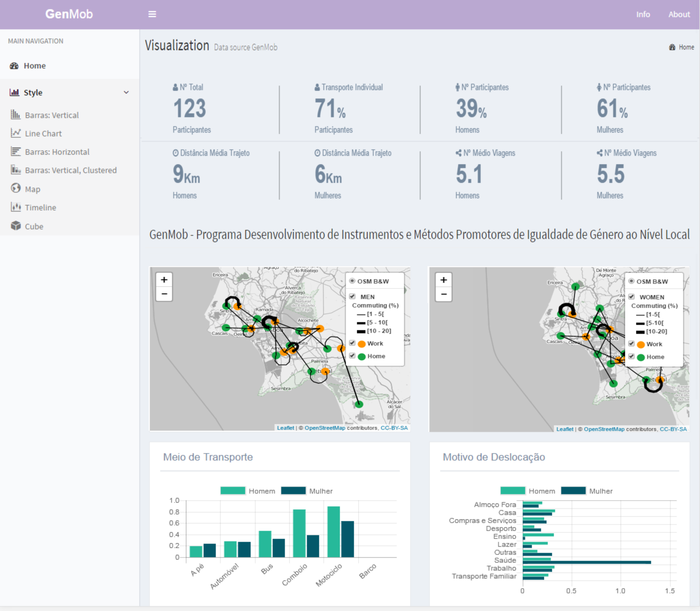Click the Cube icon in sidebar
The height and width of the screenshot is (611, 700).
pyautogui.click(x=16, y=226)
